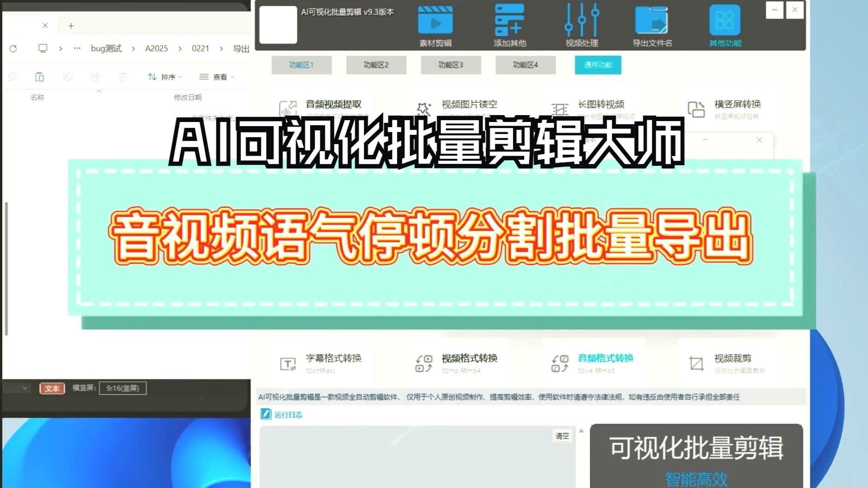Image resolution: width=868 pixels, height=488 pixels.
Task: Click the 视频格式转换 icon
Action: pyautogui.click(x=424, y=364)
